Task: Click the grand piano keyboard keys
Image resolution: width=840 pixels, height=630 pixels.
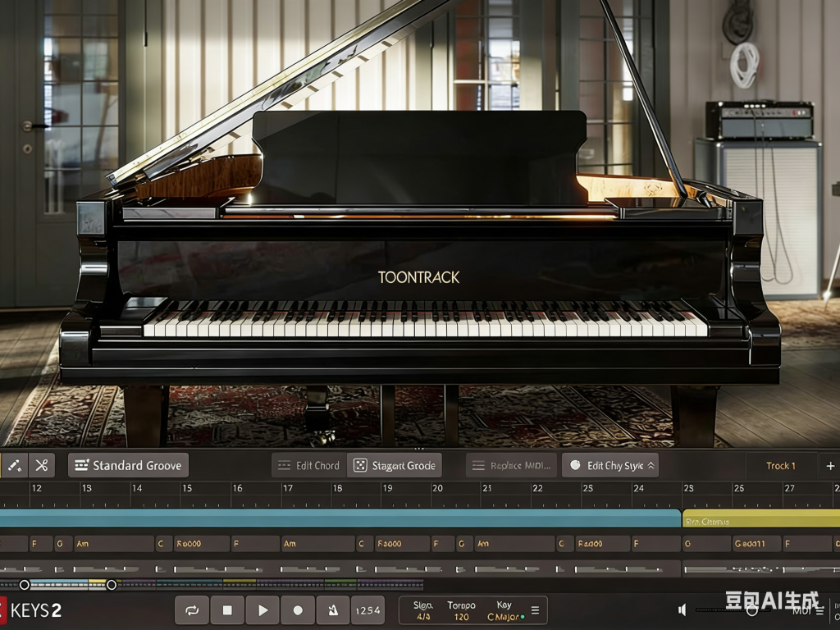Action: (x=426, y=319)
